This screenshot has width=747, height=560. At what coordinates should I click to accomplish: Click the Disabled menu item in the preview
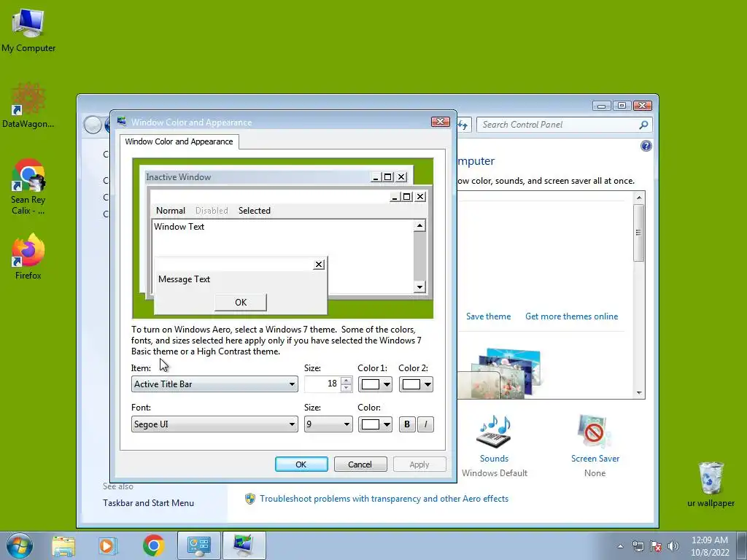coord(212,211)
